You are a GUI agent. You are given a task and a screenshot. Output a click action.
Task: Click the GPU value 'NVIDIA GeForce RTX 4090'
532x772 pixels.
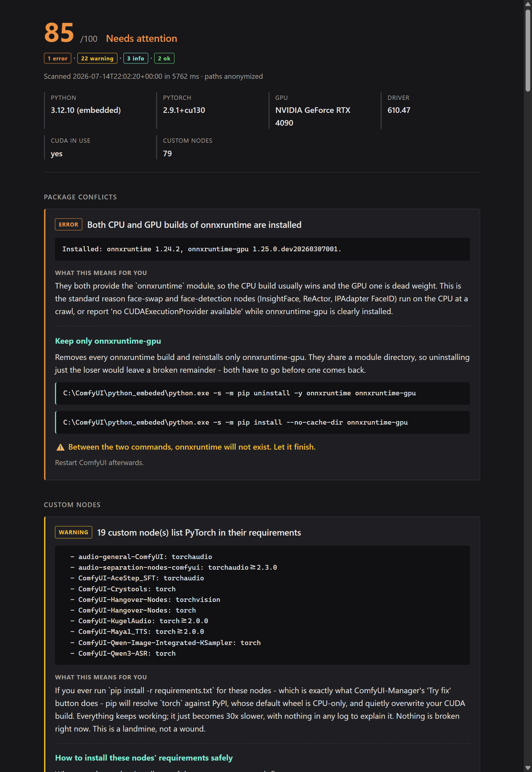tap(313, 116)
